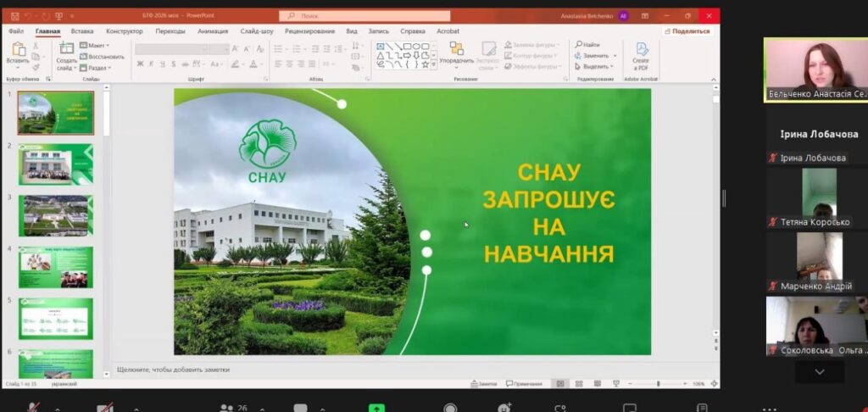
Task: Toggle Bold (Ж) text formatting
Action: point(140,64)
